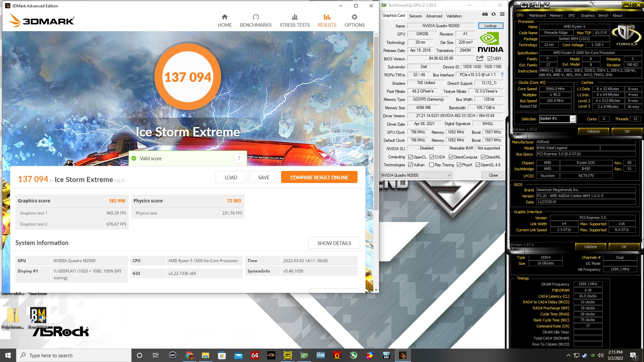
Task: Click the SAVE button in 3DMark
Action: pos(264,177)
